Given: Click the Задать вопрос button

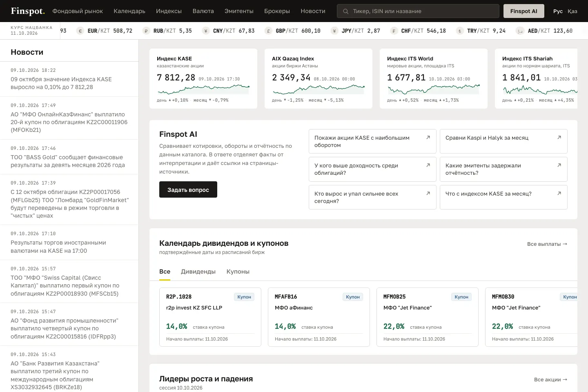Looking at the screenshot, I should [188, 189].
